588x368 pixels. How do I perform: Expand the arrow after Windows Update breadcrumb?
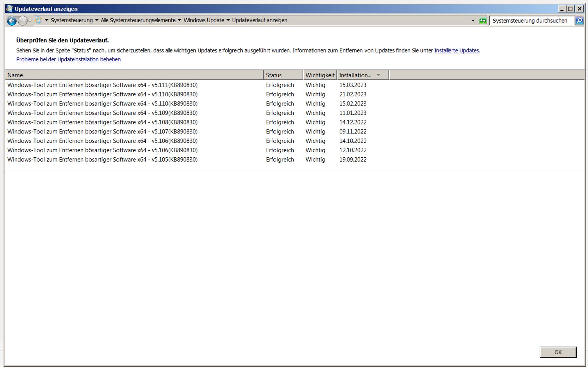point(228,20)
